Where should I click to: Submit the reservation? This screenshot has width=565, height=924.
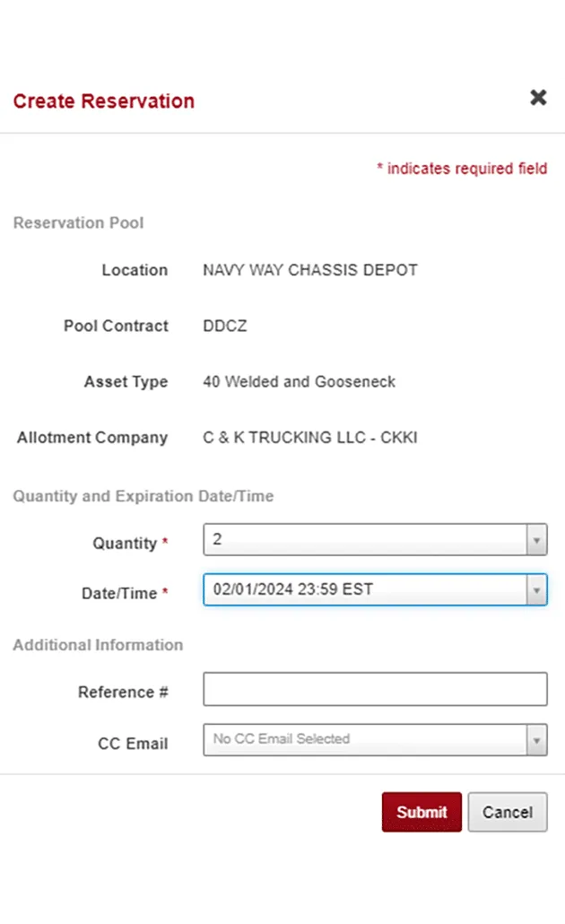click(422, 812)
